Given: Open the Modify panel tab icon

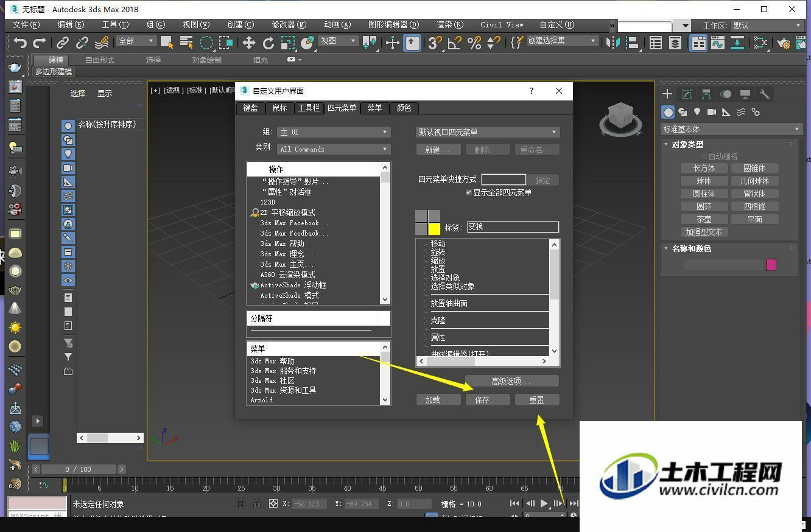Looking at the screenshot, I should [x=687, y=94].
